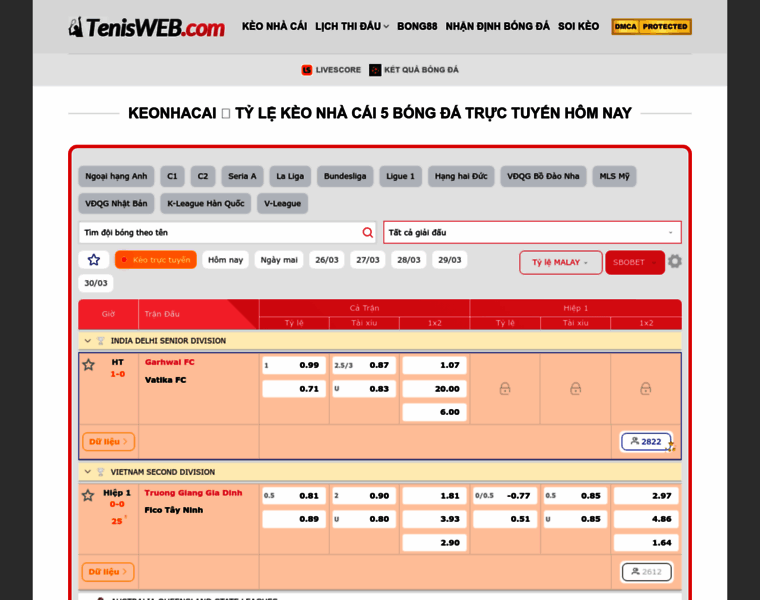Image resolution: width=760 pixels, height=600 pixels.
Task: Select the 26/03 date tab
Action: 327,260
